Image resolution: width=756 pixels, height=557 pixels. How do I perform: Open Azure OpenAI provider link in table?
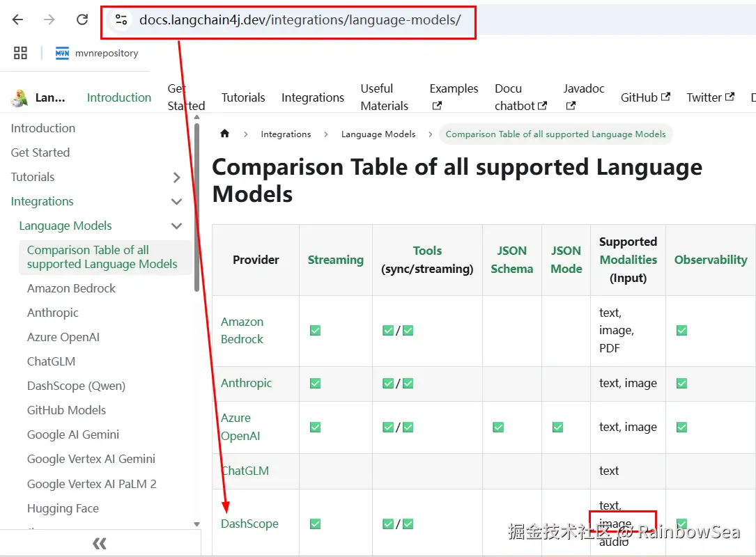(240, 427)
